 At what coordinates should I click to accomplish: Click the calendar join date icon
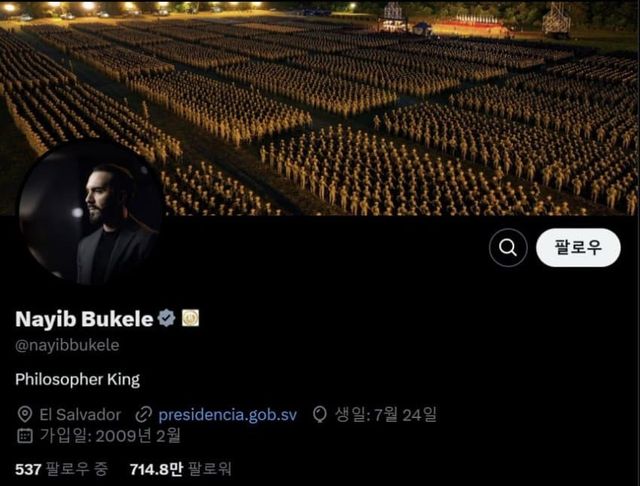pyautogui.click(x=24, y=436)
